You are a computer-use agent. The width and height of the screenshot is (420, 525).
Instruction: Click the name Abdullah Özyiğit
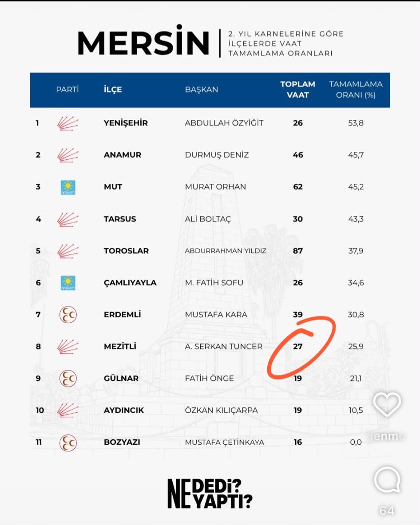pyautogui.click(x=224, y=123)
